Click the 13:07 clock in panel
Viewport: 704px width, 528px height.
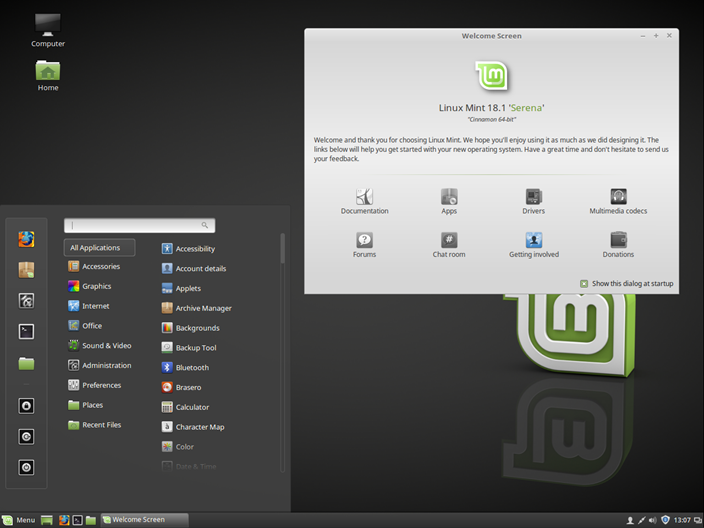[682, 520]
